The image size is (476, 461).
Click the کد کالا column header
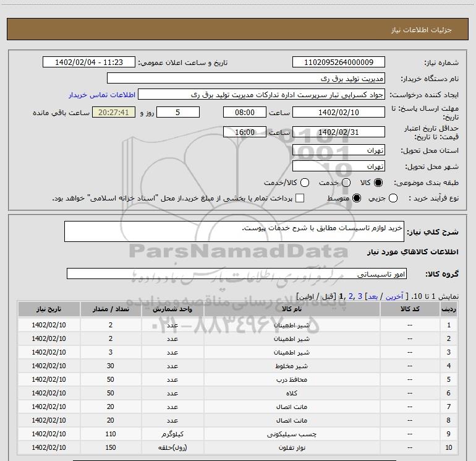click(x=410, y=309)
